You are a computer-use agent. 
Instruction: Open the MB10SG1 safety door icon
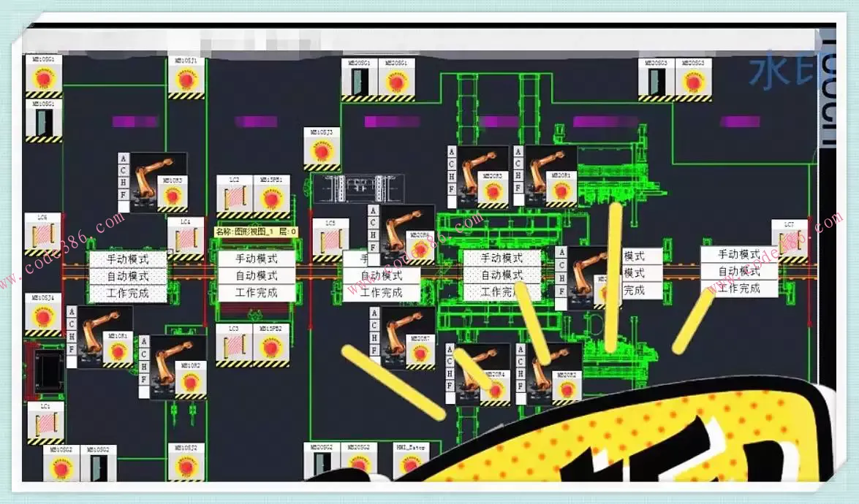tap(44, 121)
